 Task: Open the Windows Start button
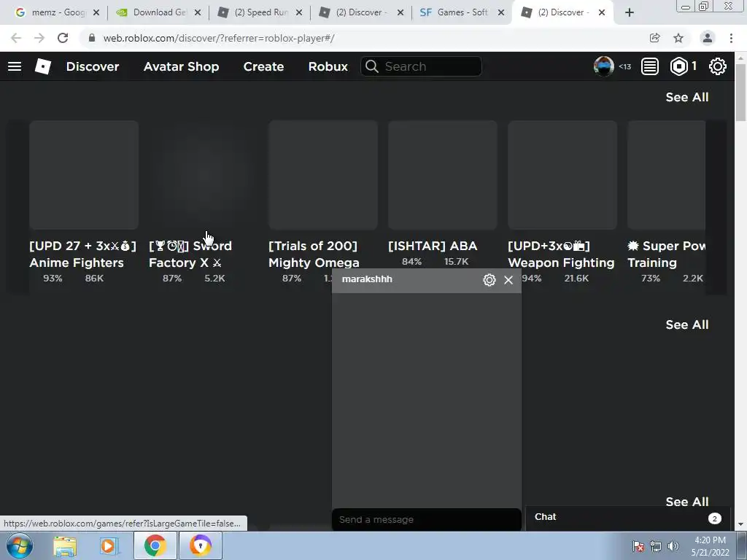click(19, 545)
